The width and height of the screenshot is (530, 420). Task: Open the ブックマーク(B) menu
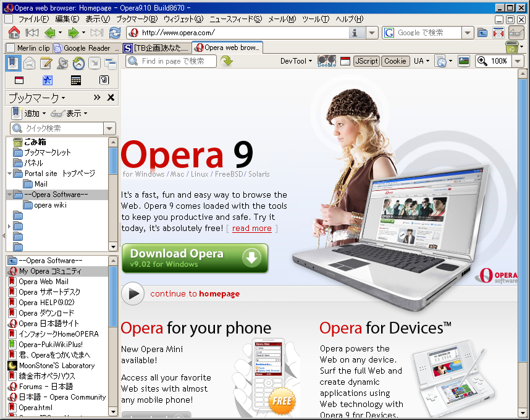coord(137,19)
